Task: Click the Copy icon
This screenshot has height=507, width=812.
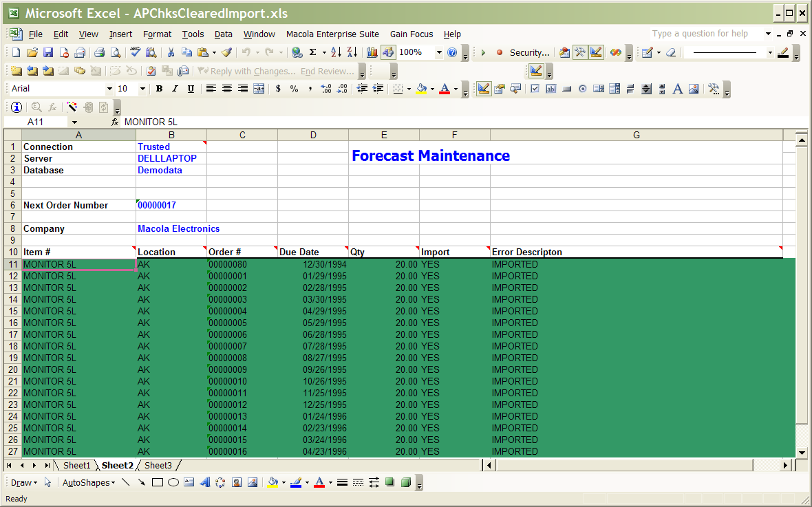Action: (186, 52)
